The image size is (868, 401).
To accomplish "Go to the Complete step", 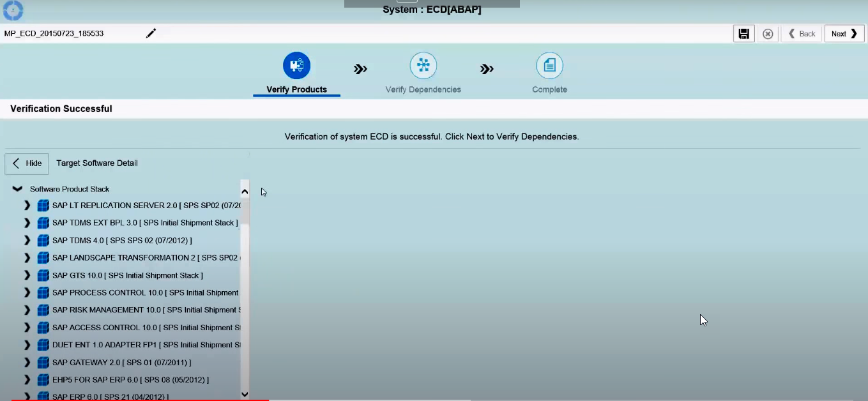I will tap(549, 89).
